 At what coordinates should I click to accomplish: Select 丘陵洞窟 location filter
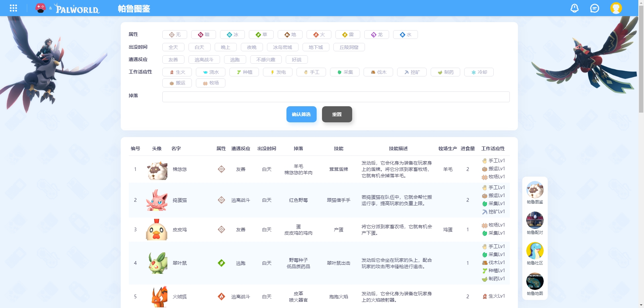tap(349, 47)
